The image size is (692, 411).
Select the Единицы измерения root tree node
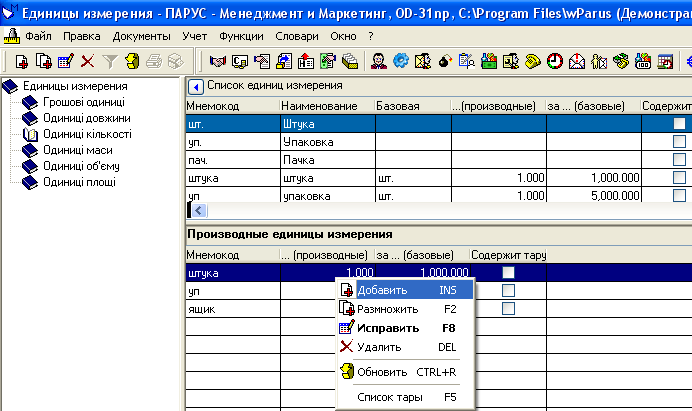click(x=75, y=86)
